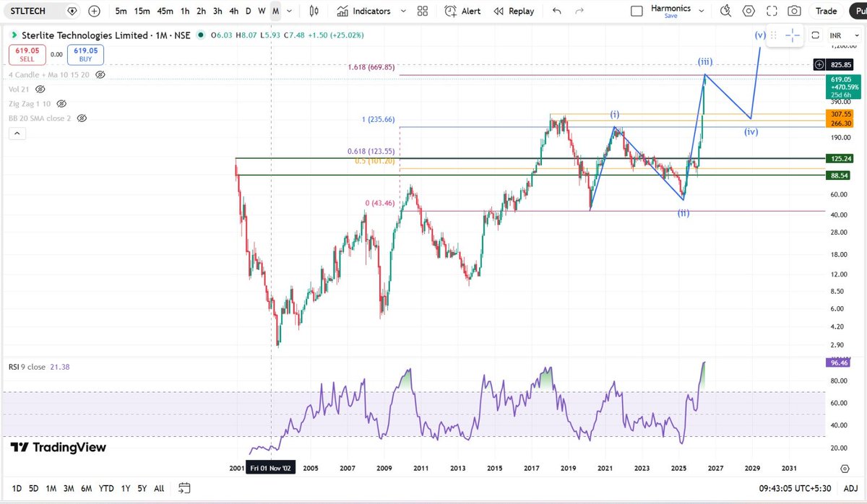Click the SELL 619.05 button
The height and width of the screenshot is (504, 867).
click(x=27, y=54)
